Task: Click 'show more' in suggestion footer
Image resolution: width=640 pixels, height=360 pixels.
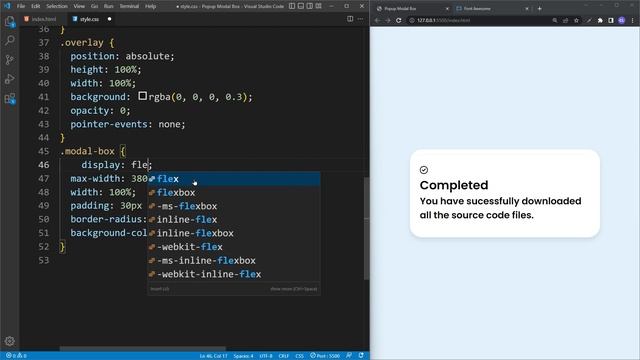Action: coord(293,289)
